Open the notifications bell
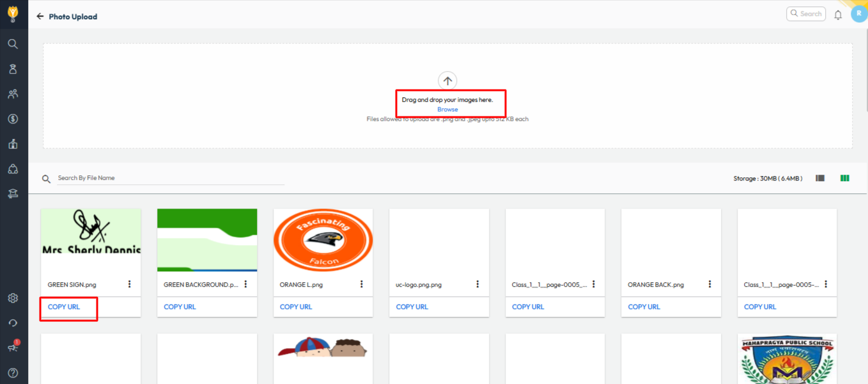This screenshot has width=868, height=384. 838,15
